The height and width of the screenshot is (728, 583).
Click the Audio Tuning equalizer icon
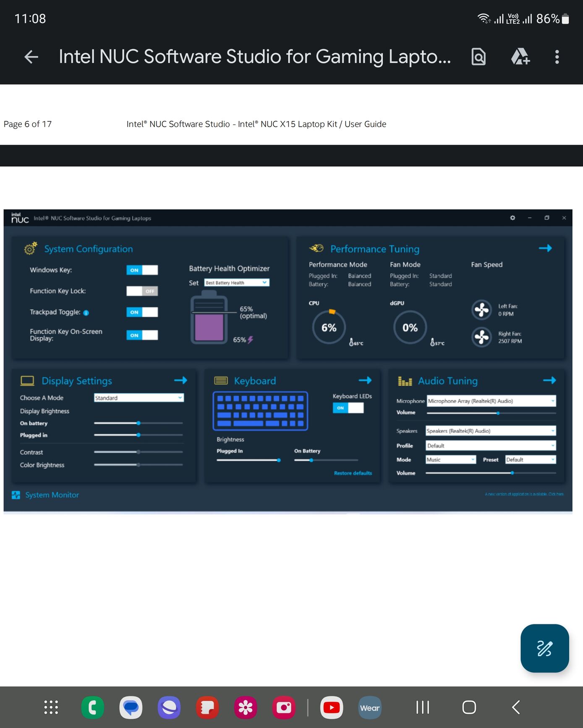[405, 381]
